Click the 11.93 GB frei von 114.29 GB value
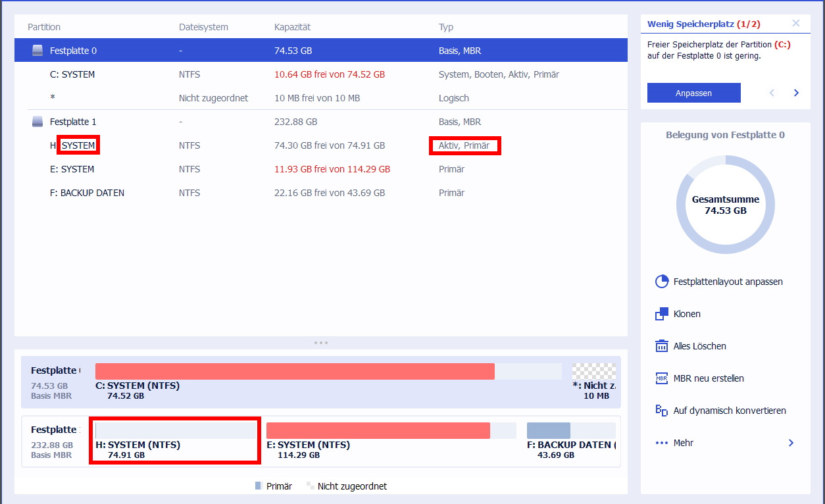825x504 pixels. point(332,169)
